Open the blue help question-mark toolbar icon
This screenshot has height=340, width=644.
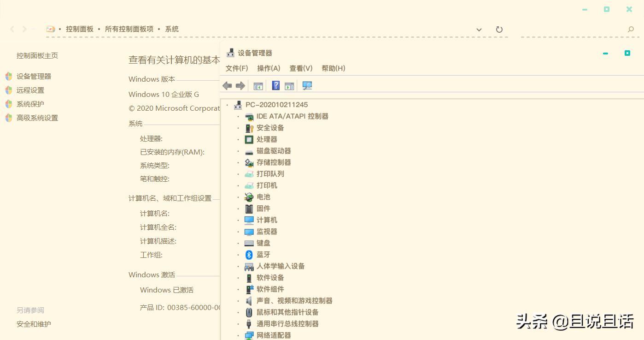(275, 85)
